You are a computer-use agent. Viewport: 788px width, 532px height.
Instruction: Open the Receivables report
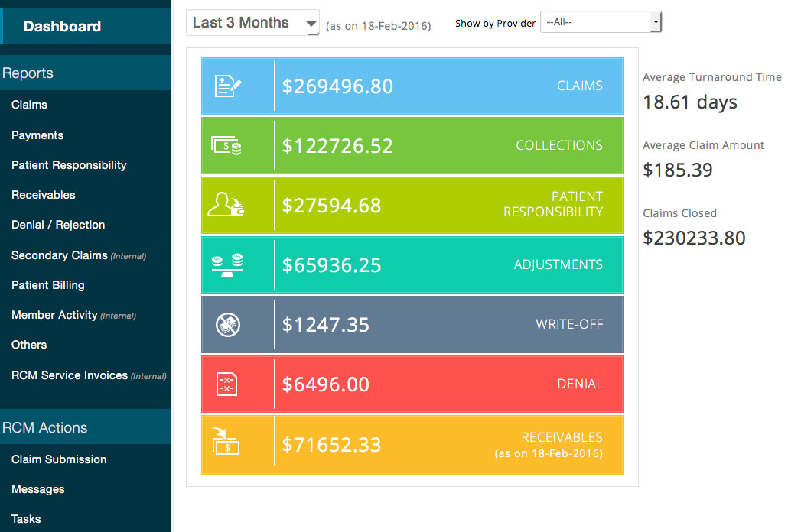[43, 195]
